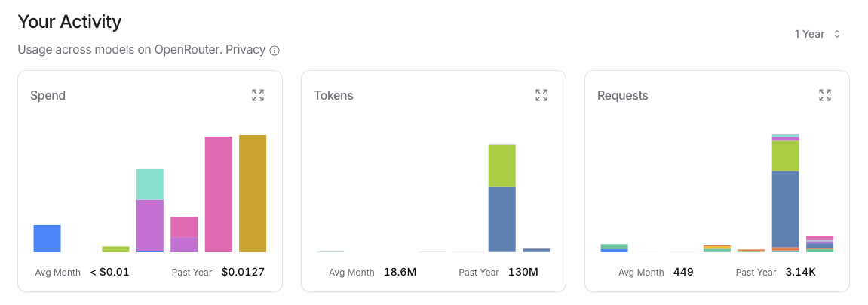Expand the Tokens chart to fullscreen

point(541,95)
